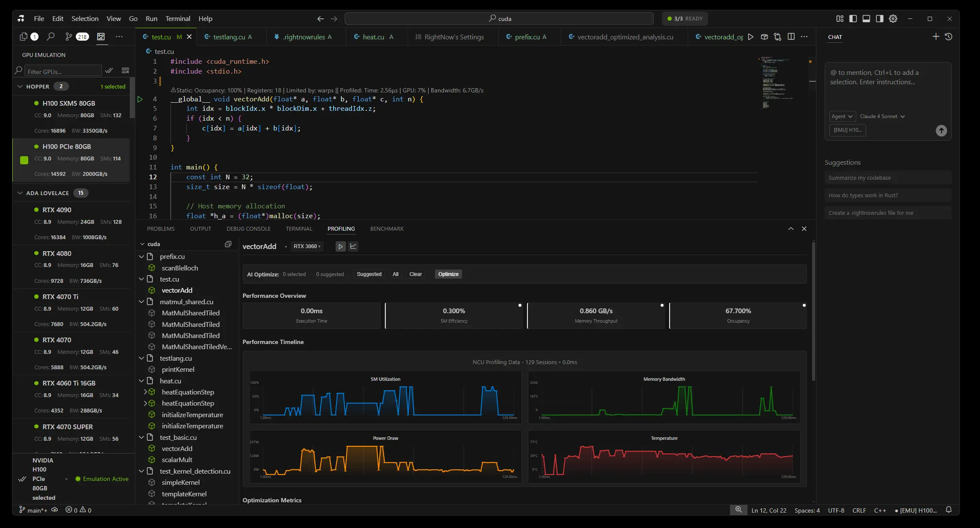Select the GPU Emulation activity bar icon

click(101, 37)
